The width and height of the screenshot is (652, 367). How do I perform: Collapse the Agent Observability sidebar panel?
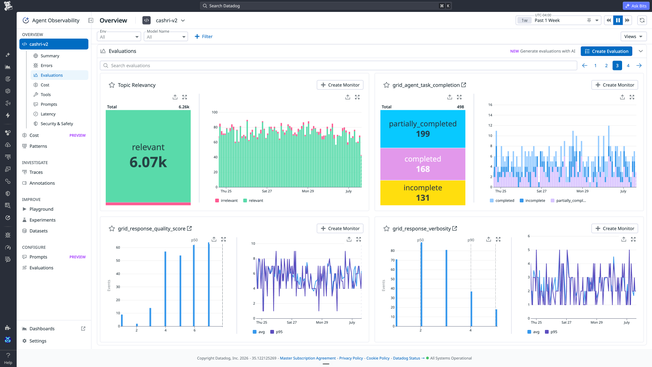pyautogui.click(x=91, y=20)
